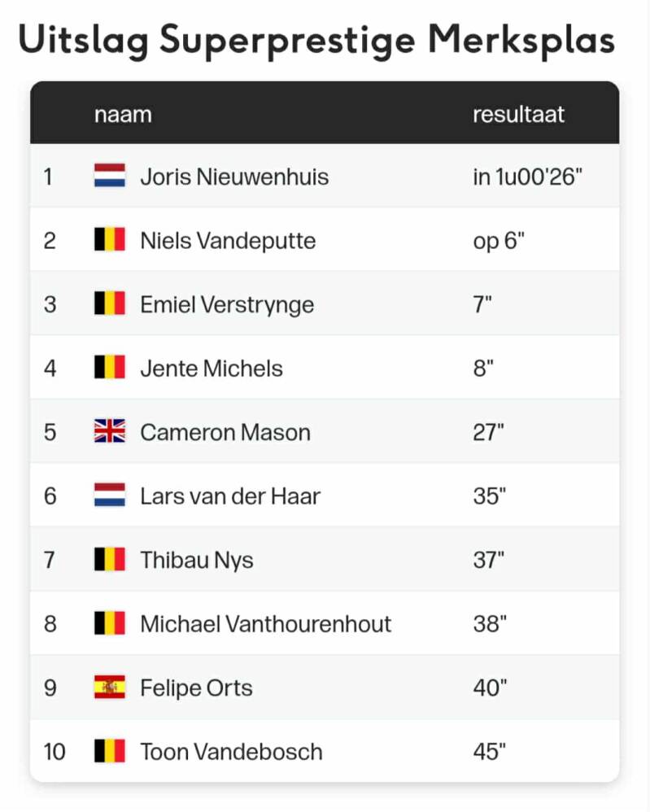Click the "resultaat" column header

(x=518, y=113)
